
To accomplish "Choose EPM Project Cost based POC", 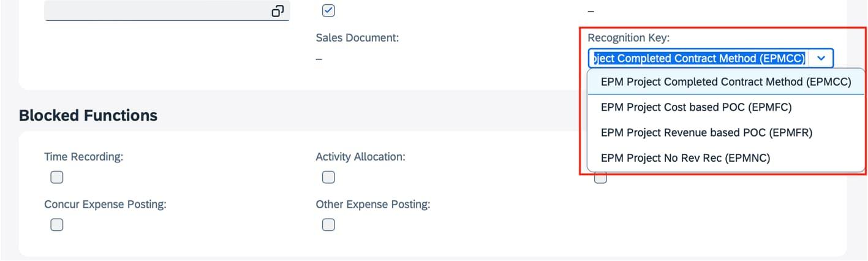I will tap(696, 107).
